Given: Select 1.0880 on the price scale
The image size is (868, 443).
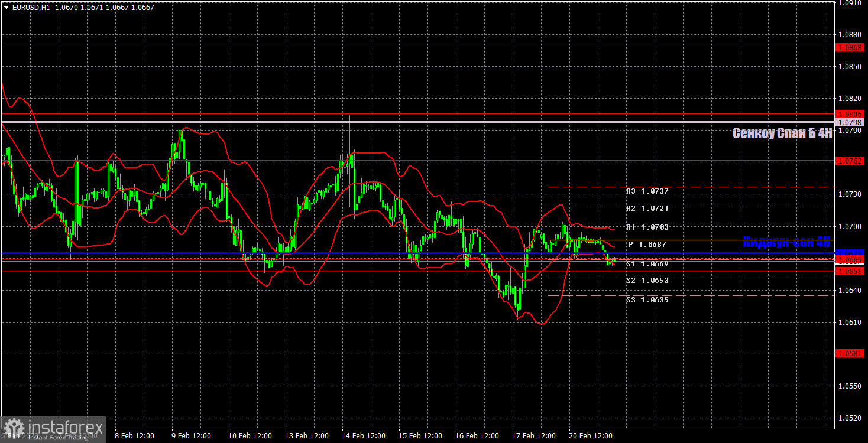Looking at the screenshot, I should 850,35.
